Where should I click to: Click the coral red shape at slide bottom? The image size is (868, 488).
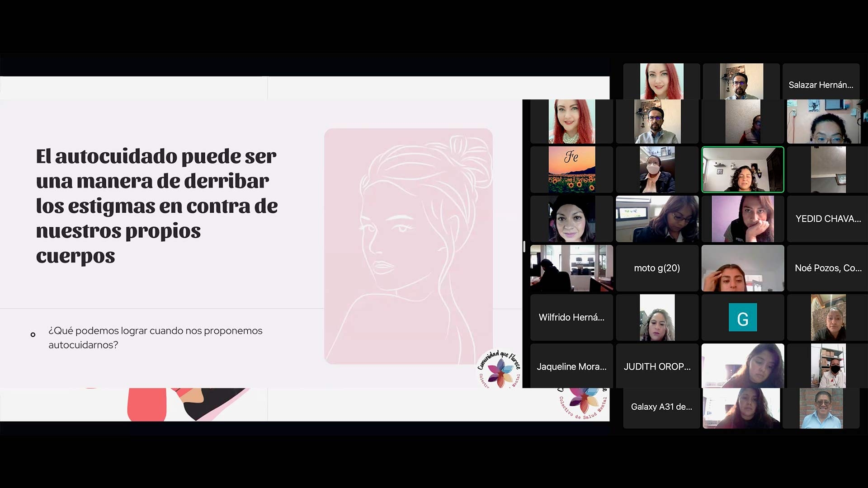pyautogui.click(x=146, y=404)
